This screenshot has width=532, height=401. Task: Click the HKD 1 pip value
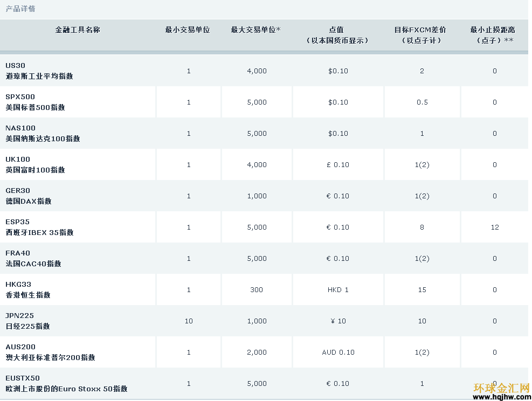point(338,289)
